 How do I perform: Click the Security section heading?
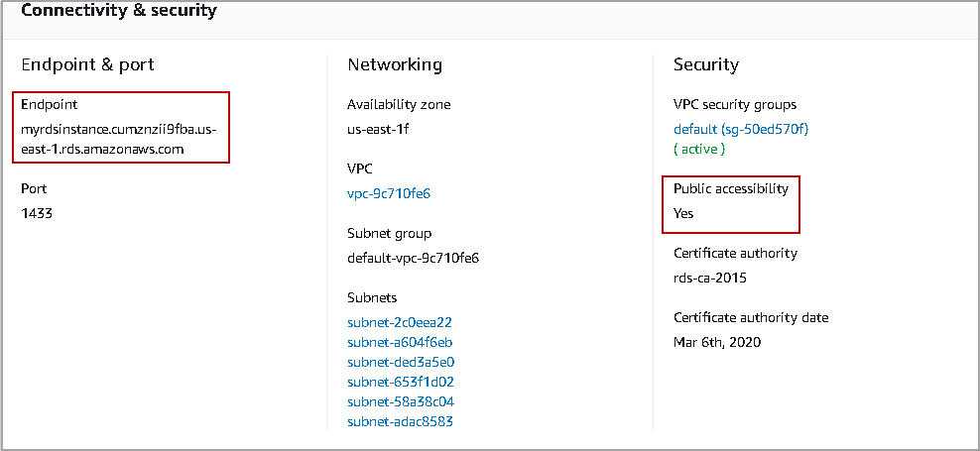point(706,65)
